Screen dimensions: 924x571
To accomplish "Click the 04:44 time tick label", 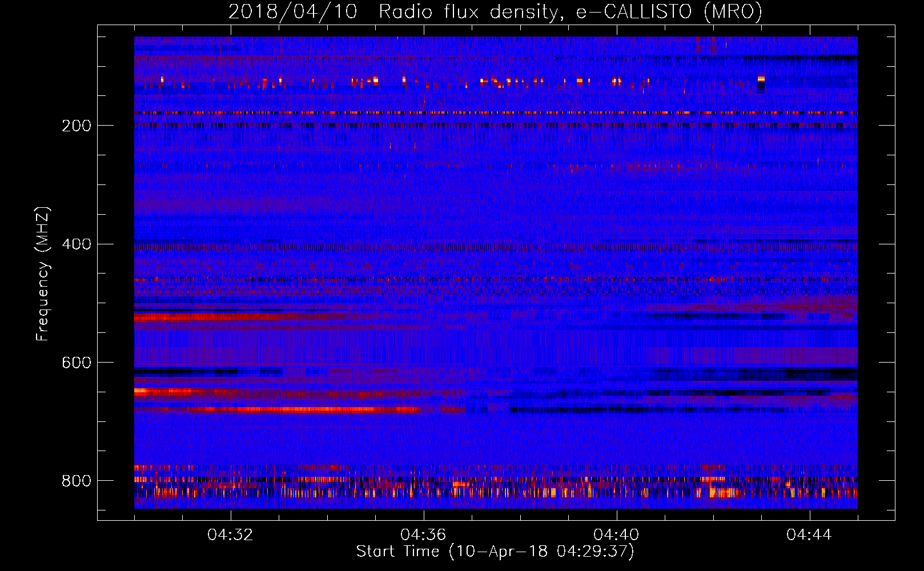I will coord(809,535).
